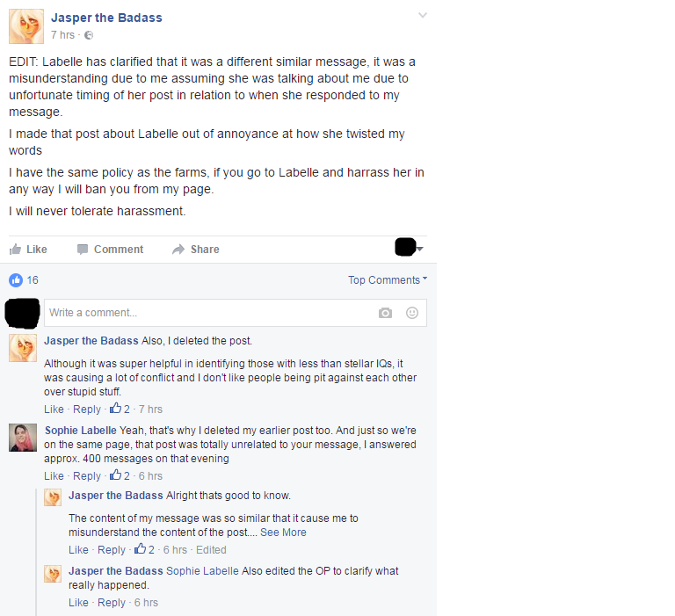The width and height of the screenshot is (675, 616).
Task: Click the thumbs-up Like button on the post
Action: pos(28,250)
